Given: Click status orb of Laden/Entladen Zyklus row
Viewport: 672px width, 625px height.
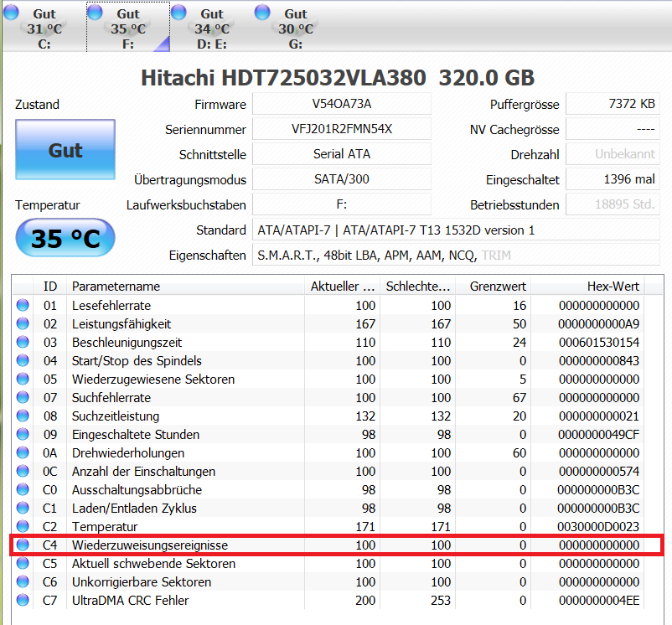Looking at the screenshot, I should point(23,508).
